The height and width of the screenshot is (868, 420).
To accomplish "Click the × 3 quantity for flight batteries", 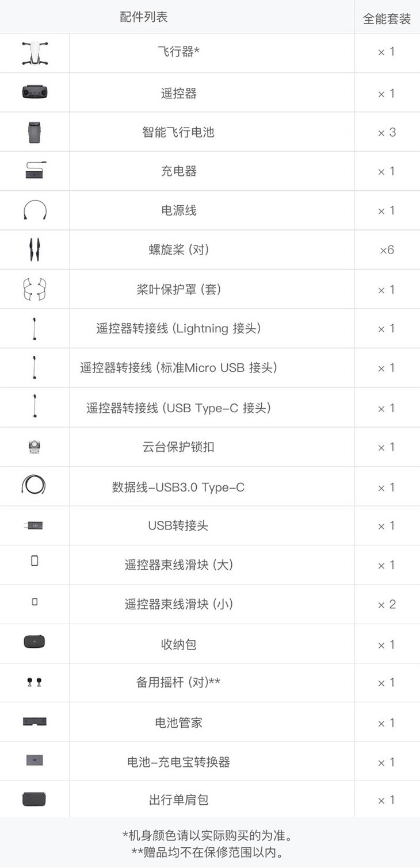I will [387, 132].
